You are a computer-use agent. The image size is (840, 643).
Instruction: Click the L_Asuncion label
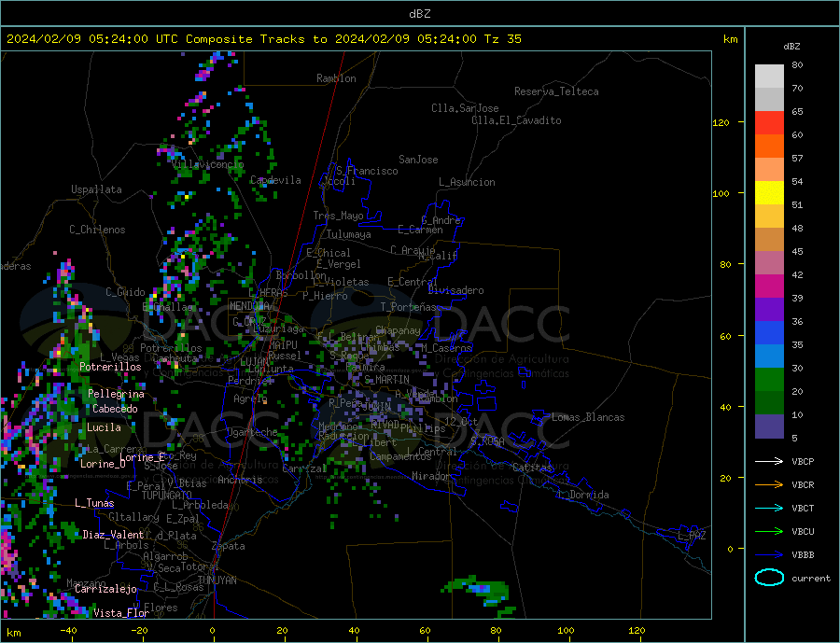pyautogui.click(x=467, y=182)
